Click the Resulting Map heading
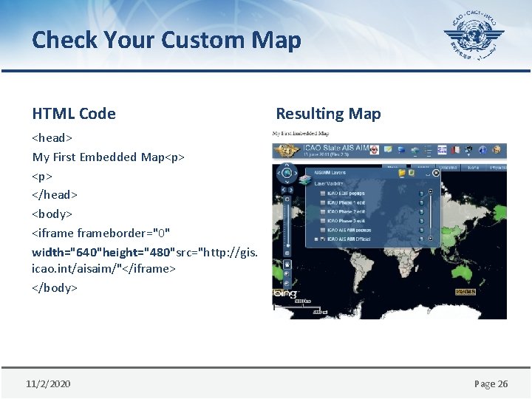532x399 pixels. point(328,114)
